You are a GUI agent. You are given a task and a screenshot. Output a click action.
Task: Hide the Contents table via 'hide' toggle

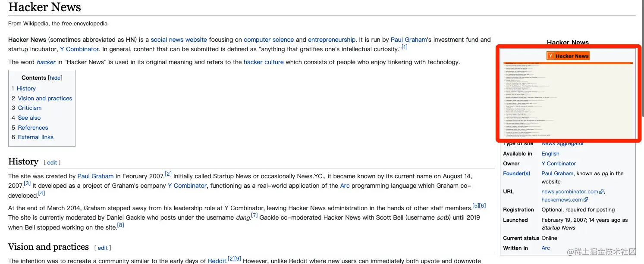tap(55, 78)
